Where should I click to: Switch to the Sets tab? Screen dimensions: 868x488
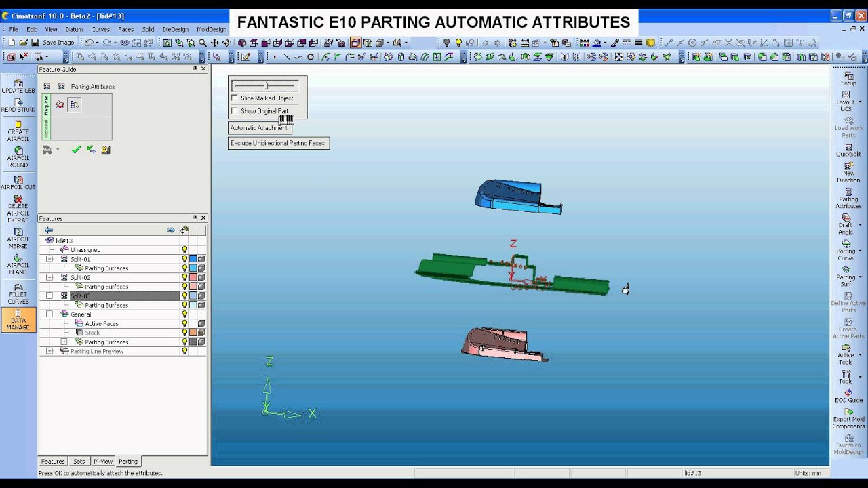79,462
